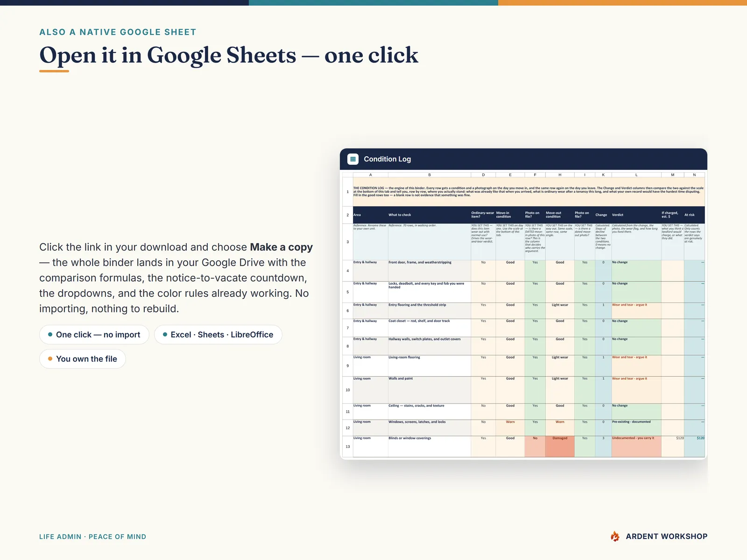Click the "Verdict" header cell

[636, 215]
